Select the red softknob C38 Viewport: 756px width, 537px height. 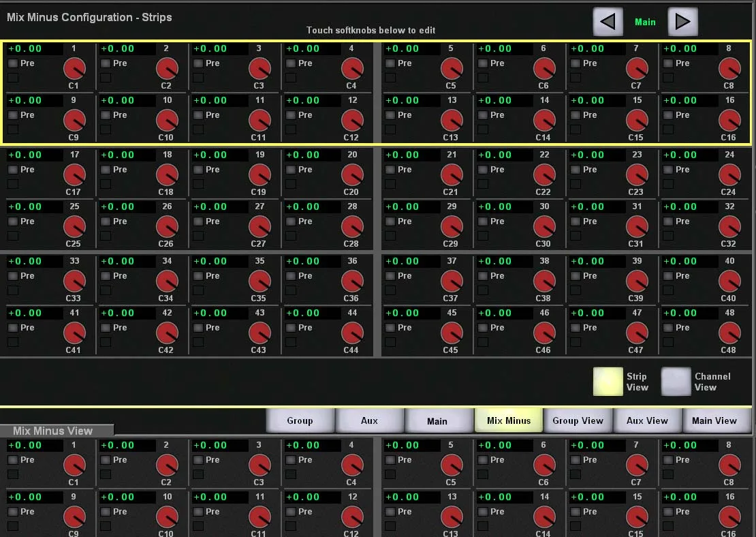pyautogui.click(x=544, y=281)
